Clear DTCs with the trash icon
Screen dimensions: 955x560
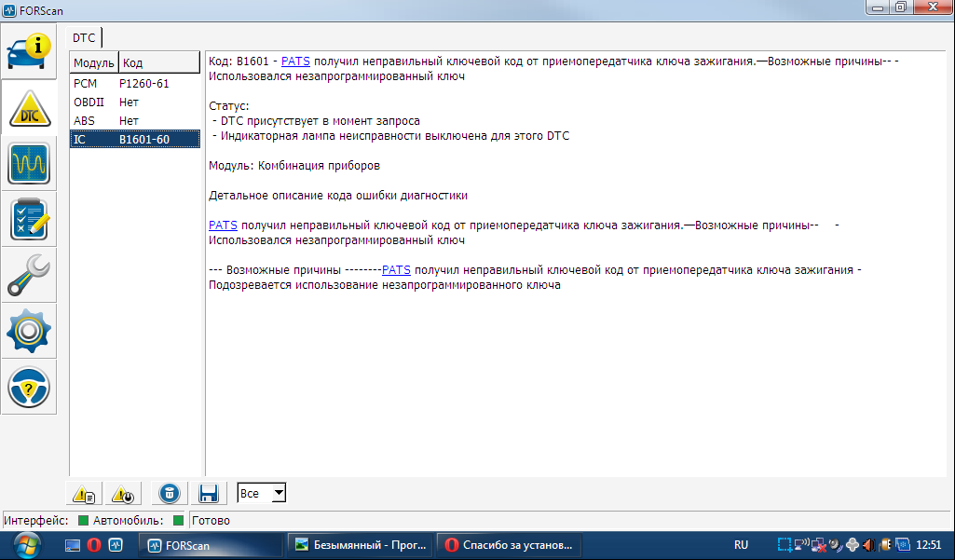169,494
